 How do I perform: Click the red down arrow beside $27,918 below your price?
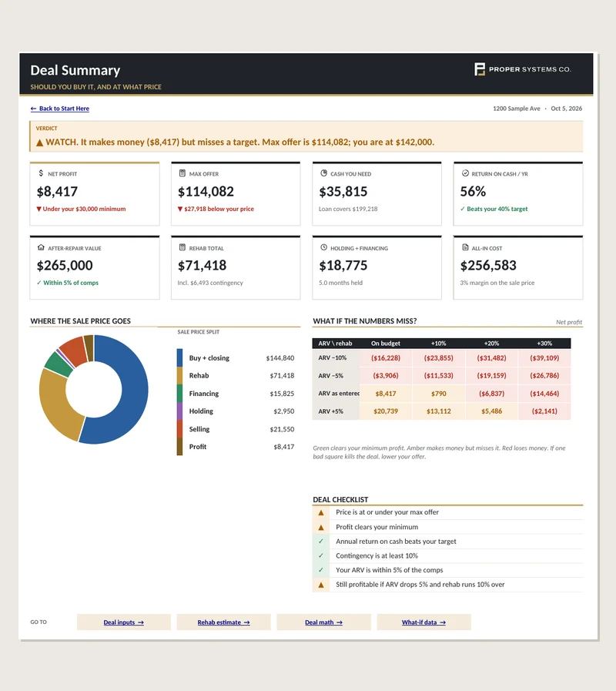tap(179, 209)
